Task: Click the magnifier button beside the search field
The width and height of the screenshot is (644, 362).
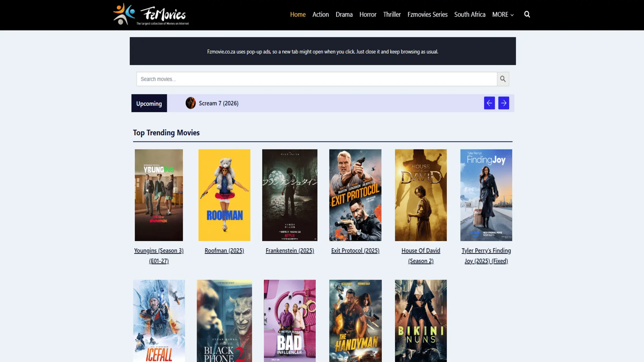Action: coord(503,79)
